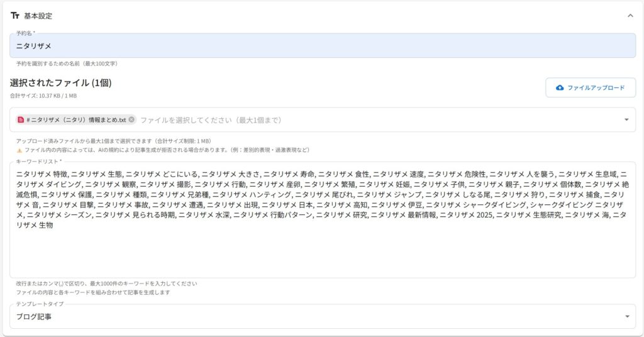Click the text-format icon beside 基本設定
Viewport: 644px width, 337px height.
(15, 16)
